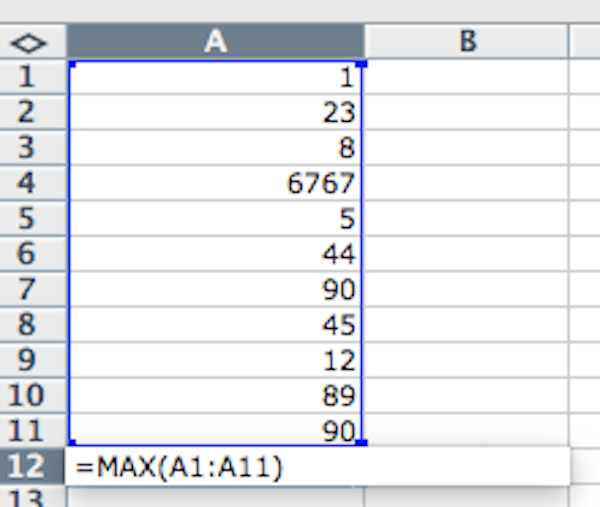Select row 12 header
600x507 pixels.
pos(32,466)
